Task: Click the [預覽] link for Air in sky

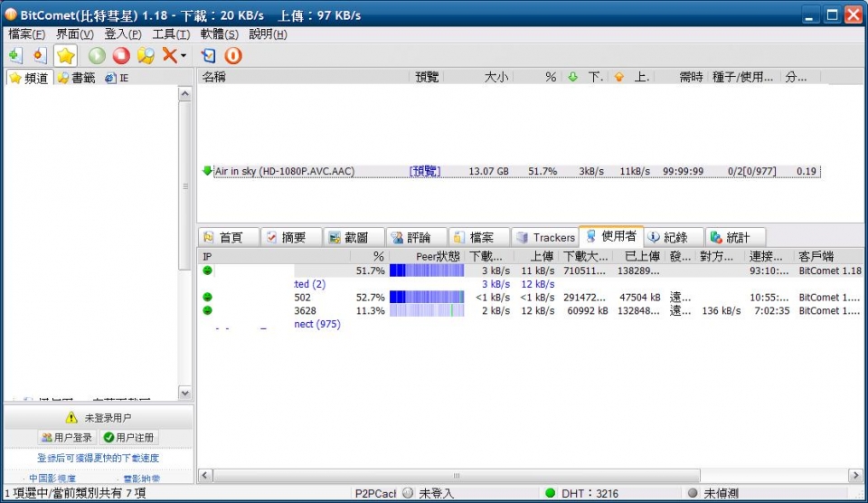Action: click(x=425, y=171)
